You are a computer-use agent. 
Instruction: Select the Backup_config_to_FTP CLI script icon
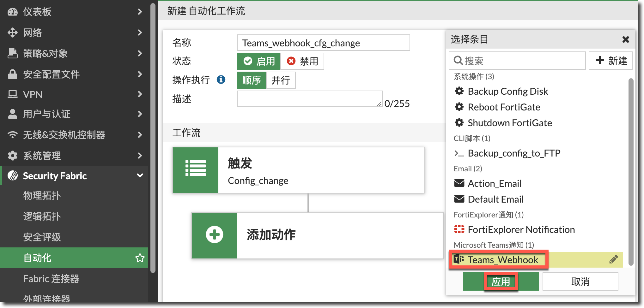pos(459,153)
